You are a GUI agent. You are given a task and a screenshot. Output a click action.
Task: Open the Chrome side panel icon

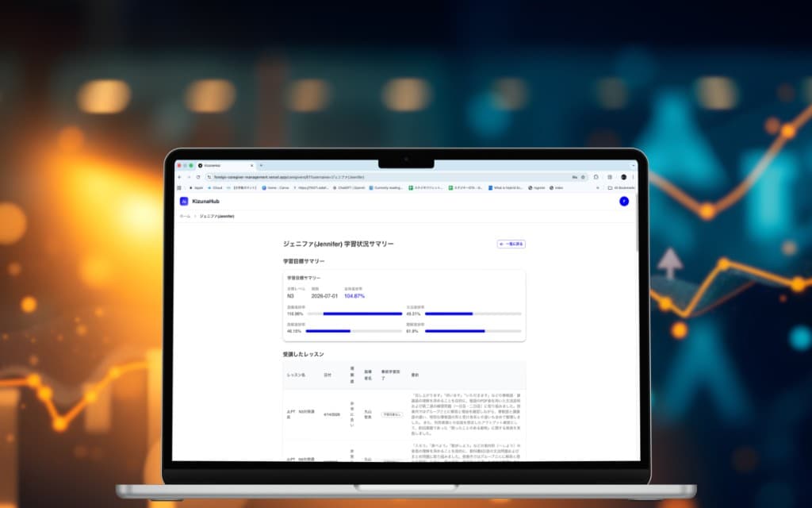coord(610,177)
